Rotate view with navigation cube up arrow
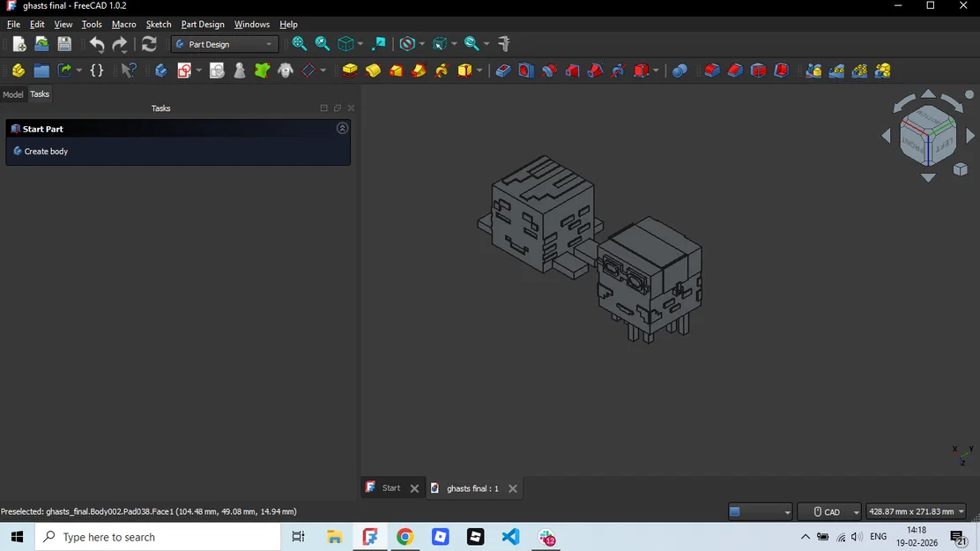 (928, 93)
